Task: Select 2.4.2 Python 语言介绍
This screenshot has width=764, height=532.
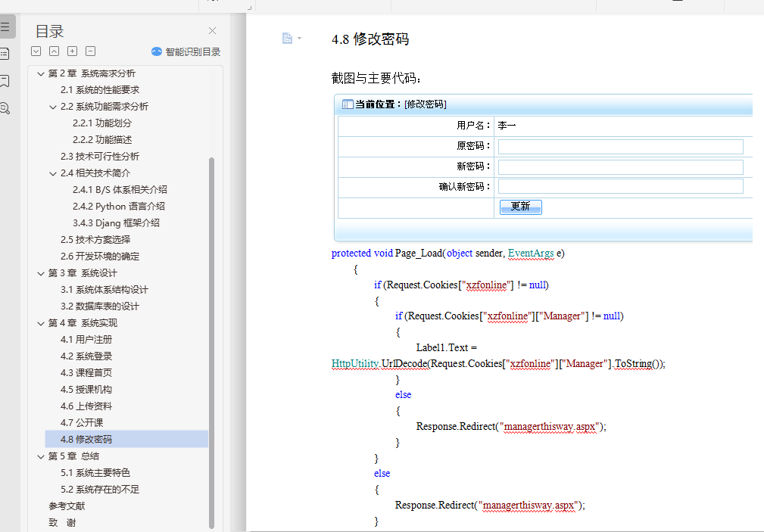Action: tap(119, 206)
